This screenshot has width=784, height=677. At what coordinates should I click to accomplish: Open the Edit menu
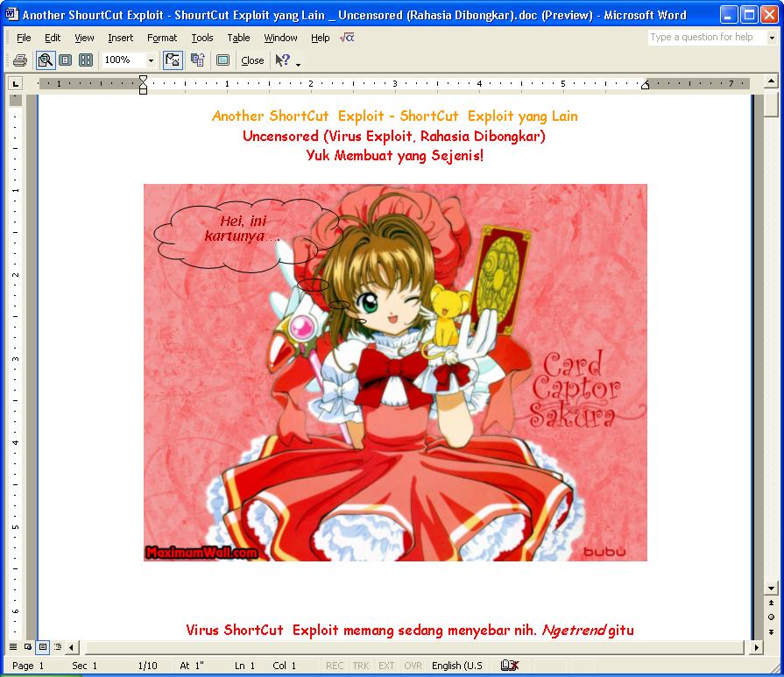coord(53,38)
